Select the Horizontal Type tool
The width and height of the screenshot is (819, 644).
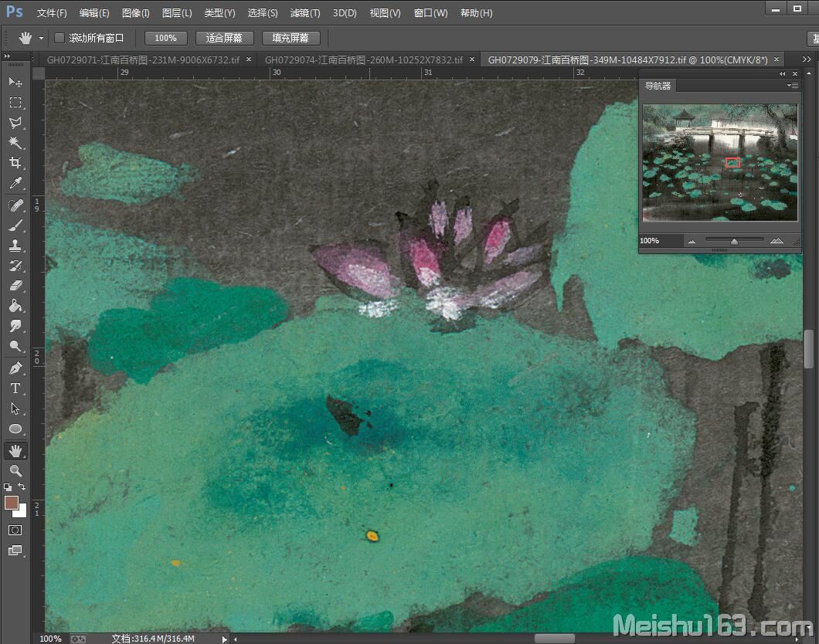click(x=15, y=388)
